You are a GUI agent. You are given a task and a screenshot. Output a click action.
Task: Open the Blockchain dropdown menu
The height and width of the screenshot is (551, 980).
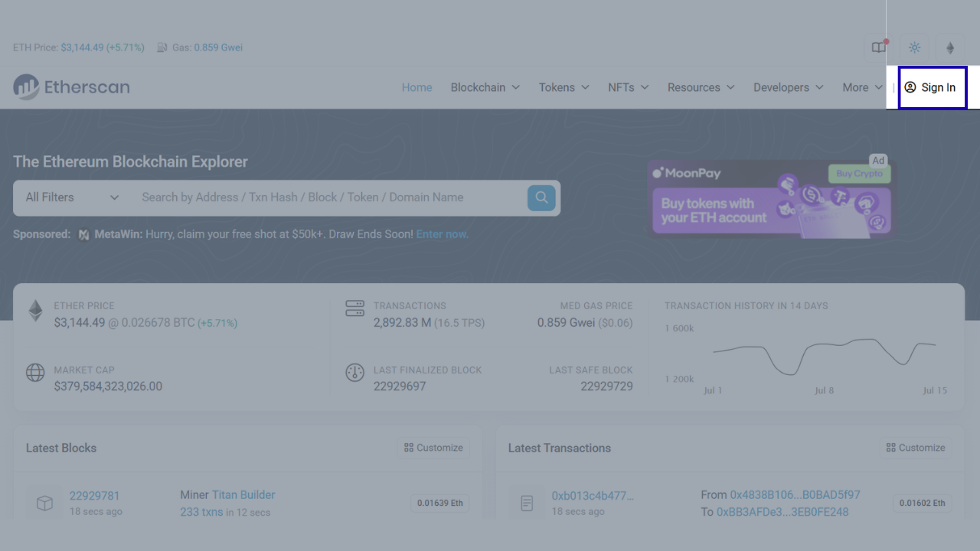(485, 87)
